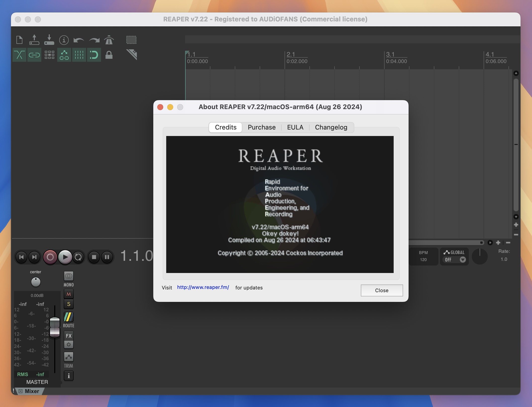Open the FX chain on master track
The image size is (532, 407).
[68, 336]
